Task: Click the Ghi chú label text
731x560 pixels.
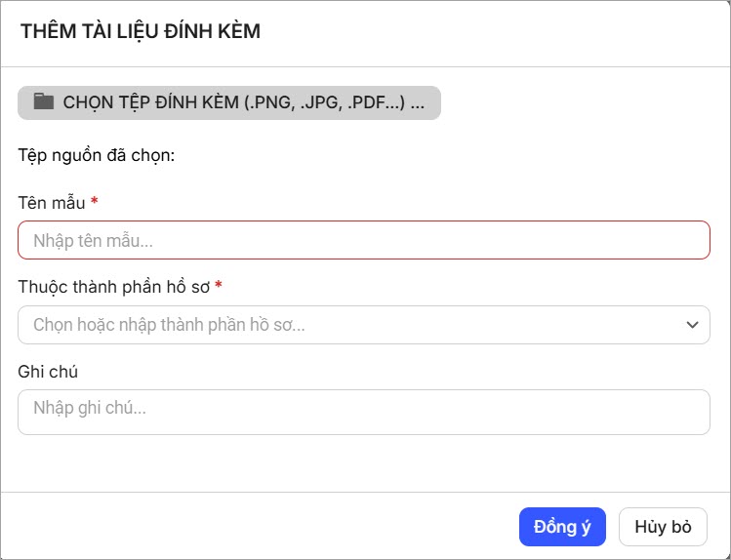Action: pyautogui.click(x=48, y=372)
